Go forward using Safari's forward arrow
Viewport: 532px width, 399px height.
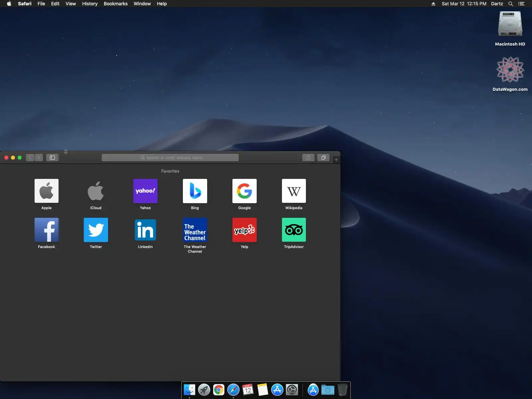pos(39,158)
